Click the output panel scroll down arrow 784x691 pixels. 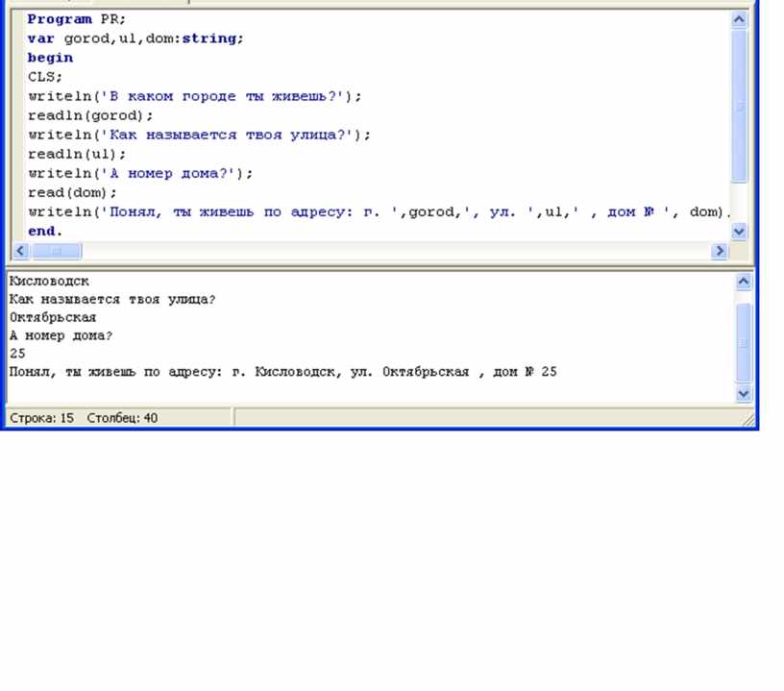point(744,394)
